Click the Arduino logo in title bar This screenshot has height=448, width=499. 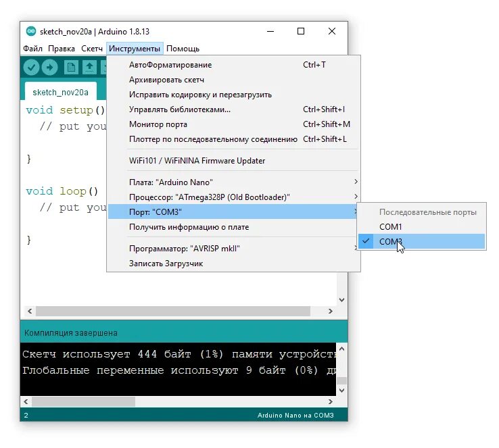[x=31, y=31]
